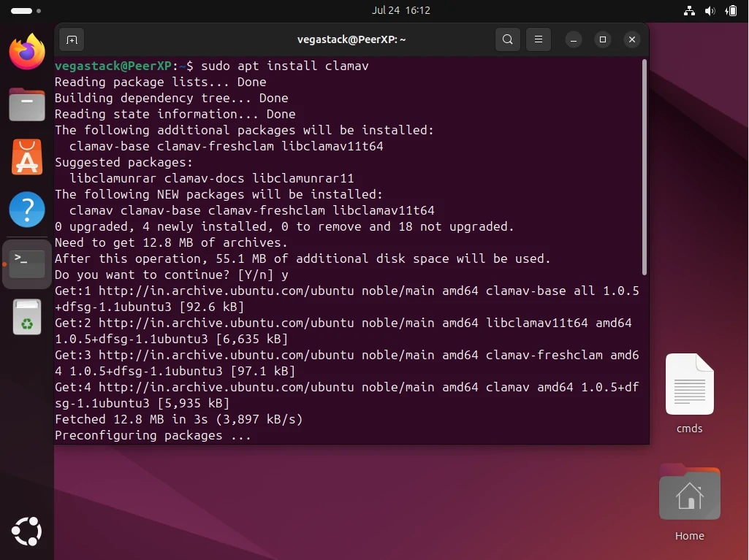749x560 pixels.
Task: Open the Help app from the dock
Action: tap(26, 210)
